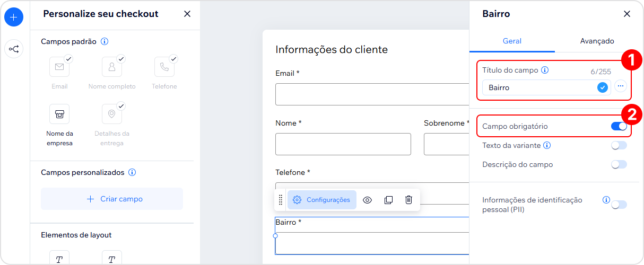644x265 pixels.
Task: Confirm field title with blue checkmark
Action: coord(602,87)
